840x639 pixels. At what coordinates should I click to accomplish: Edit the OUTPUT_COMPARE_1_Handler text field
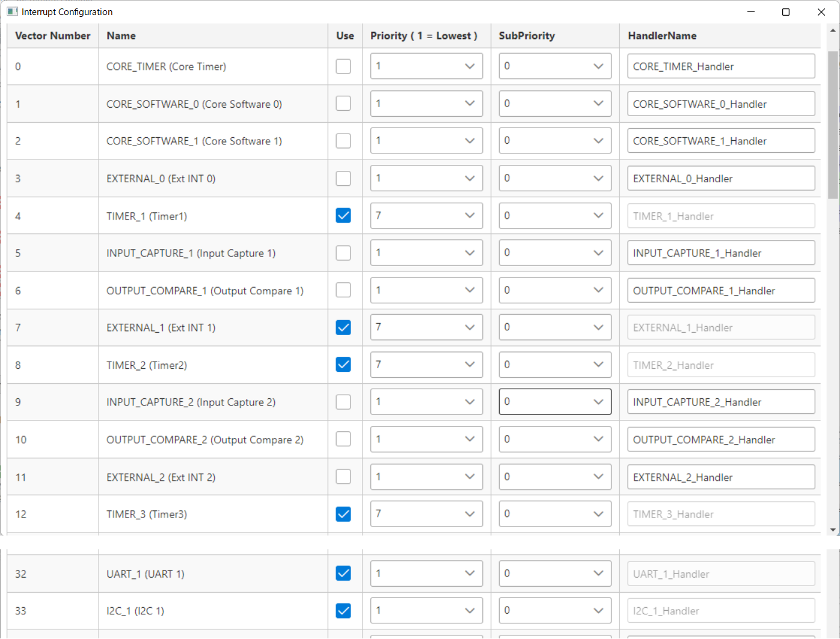720,291
